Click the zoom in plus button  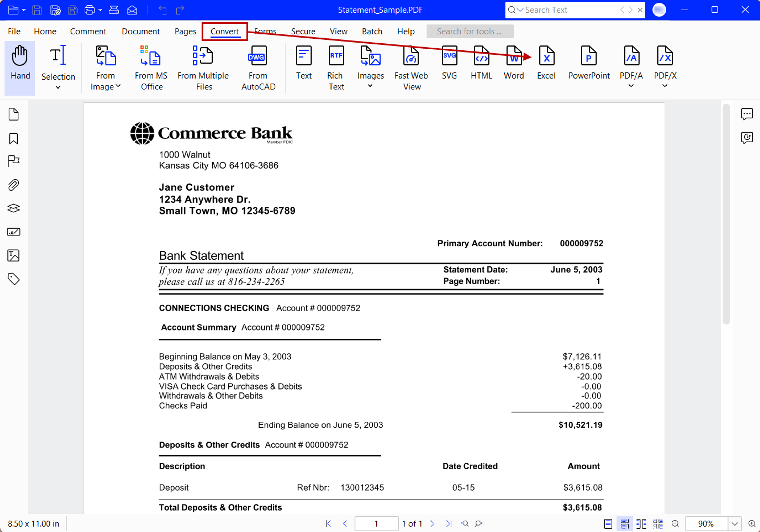tap(752, 524)
